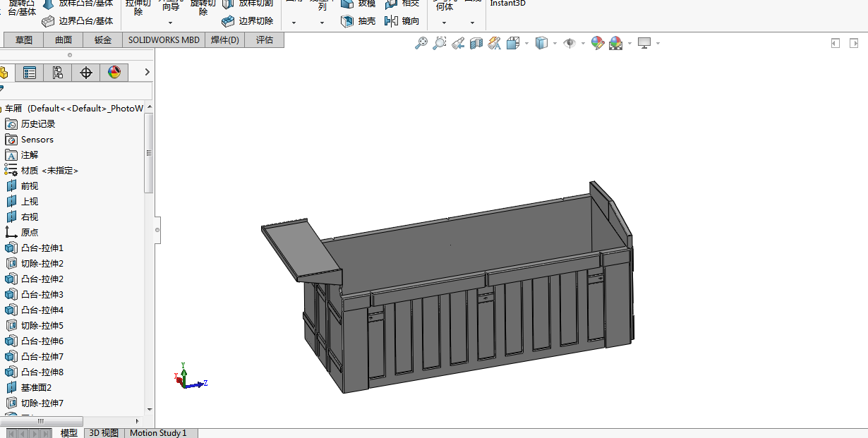Viewport: 868px width, 438px height.
Task: Click the 抽壳 shell tool
Action: click(x=358, y=21)
